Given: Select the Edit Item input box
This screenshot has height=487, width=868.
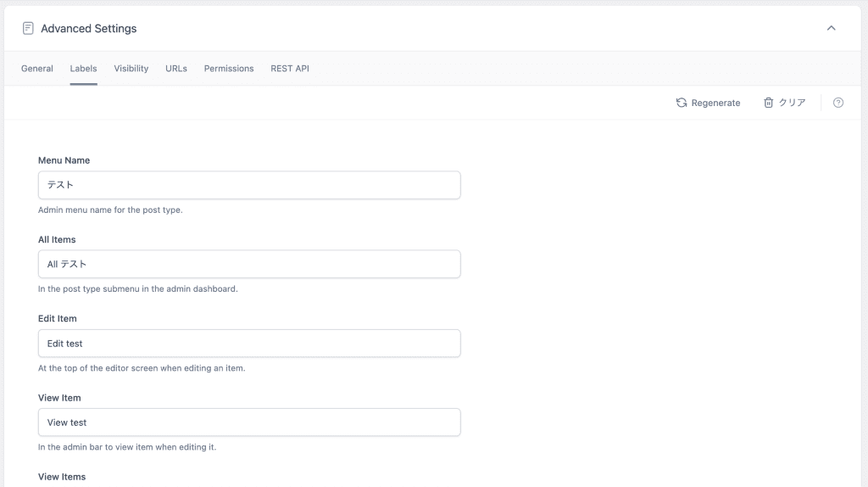Looking at the screenshot, I should click(249, 344).
